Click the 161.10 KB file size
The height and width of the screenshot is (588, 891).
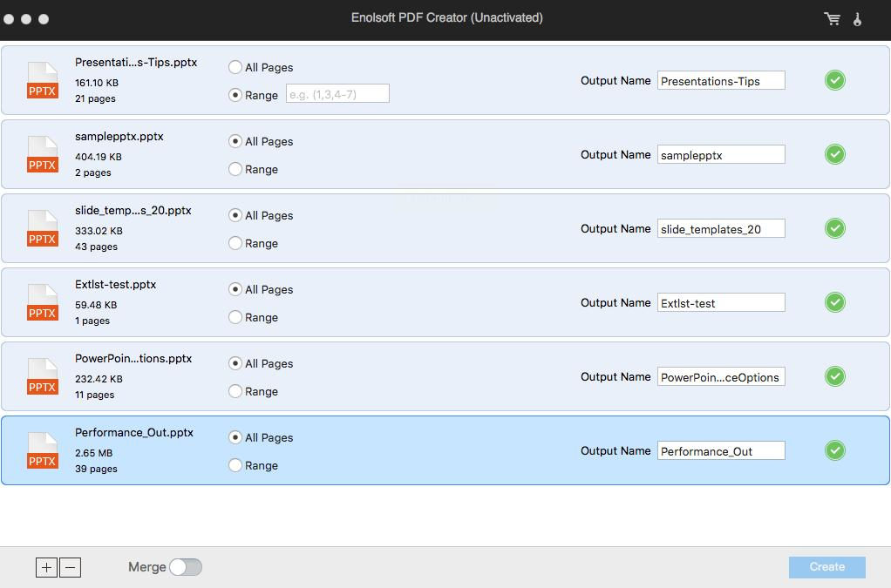(x=97, y=83)
